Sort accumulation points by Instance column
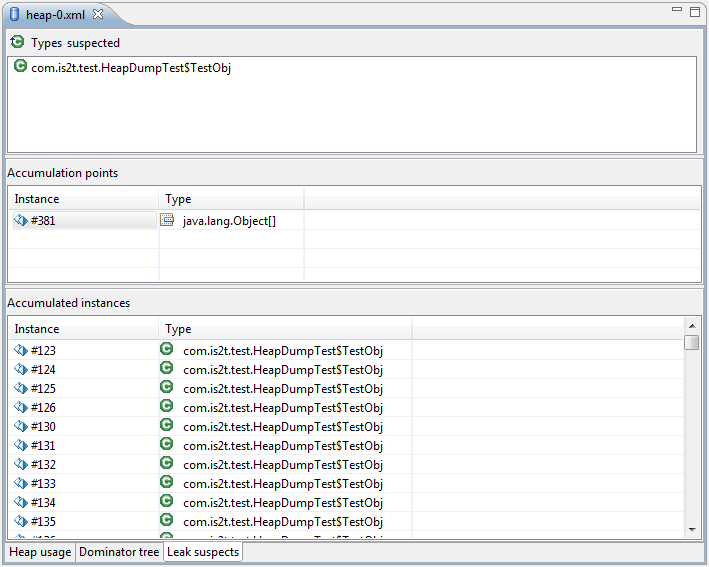Viewport: 709px width, 567px height. 82,199
